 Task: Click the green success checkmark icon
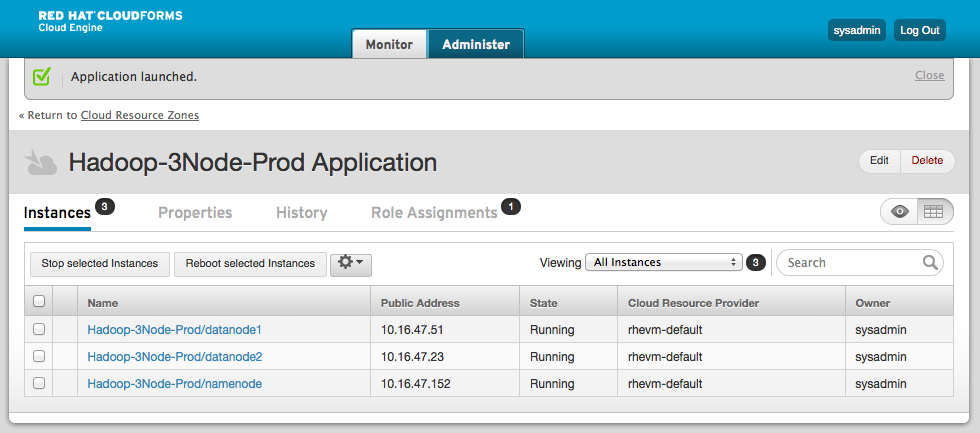click(41, 76)
